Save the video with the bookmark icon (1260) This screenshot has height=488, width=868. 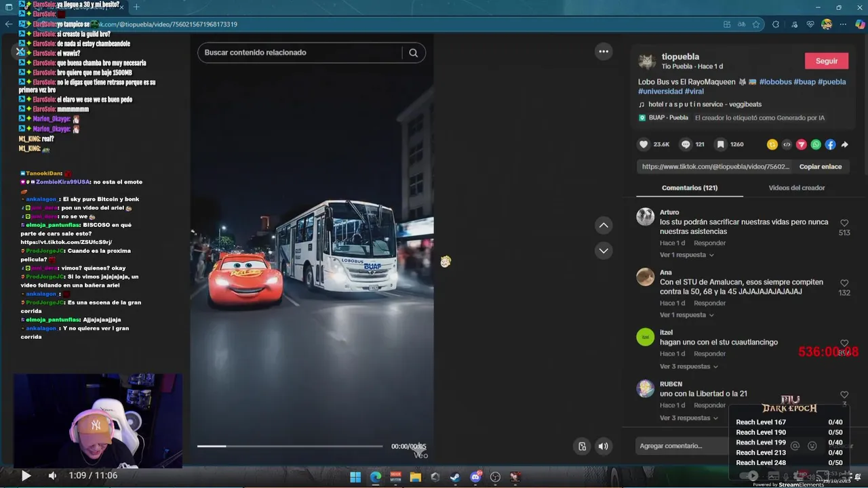tap(721, 144)
